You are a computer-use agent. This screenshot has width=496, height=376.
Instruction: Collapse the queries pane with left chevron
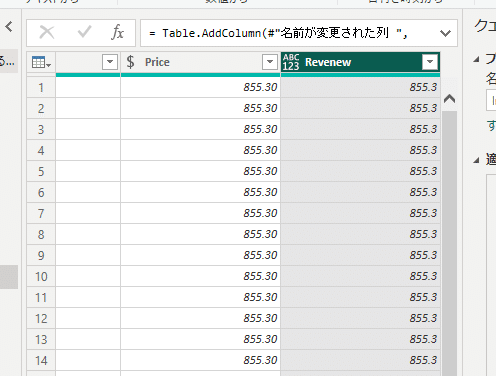pyautogui.click(x=9, y=27)
